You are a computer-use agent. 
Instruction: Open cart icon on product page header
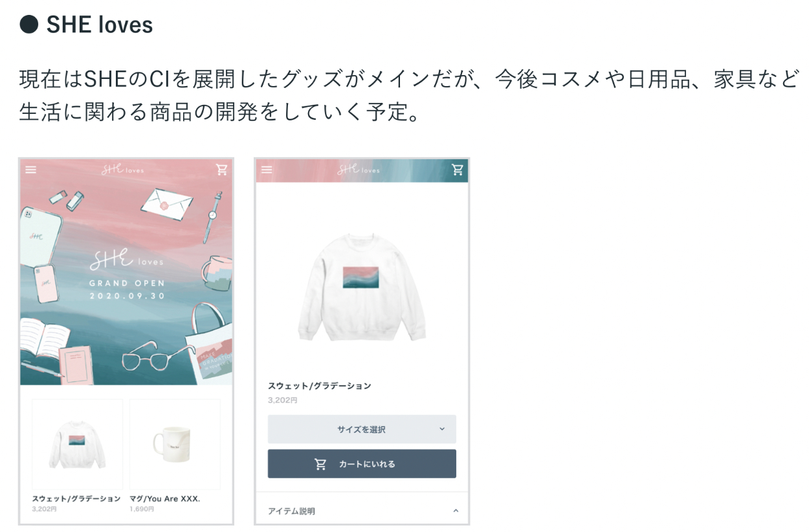pos(458,170)
